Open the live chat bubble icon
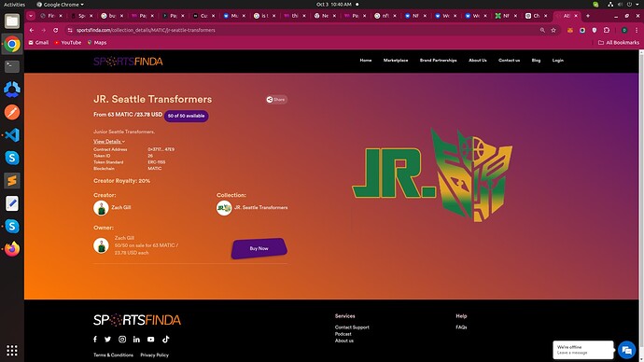Screen dimensions: 644x362 tap(626, 350)
